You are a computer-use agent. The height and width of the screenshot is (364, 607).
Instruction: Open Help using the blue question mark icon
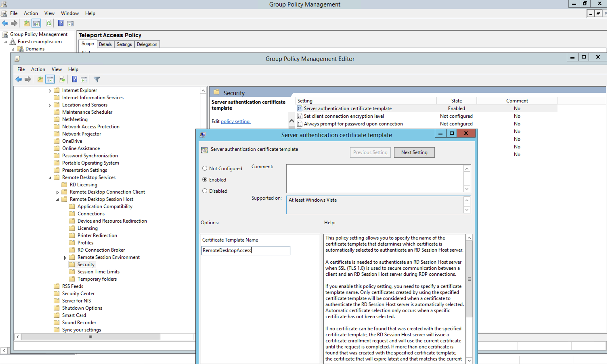[74, 79]
